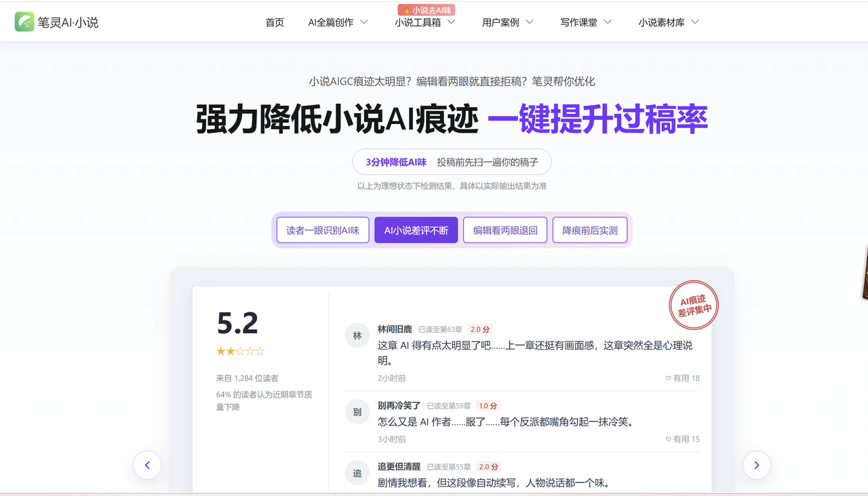Click the 已读至第63章 label
Image resolution: width=868 pixels, height=496 pixels.
pos(440,329)
